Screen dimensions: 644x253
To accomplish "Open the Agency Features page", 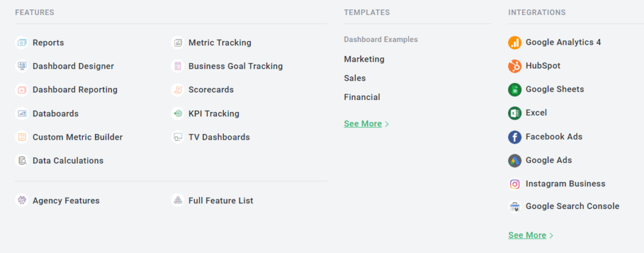I will [57, 200].
